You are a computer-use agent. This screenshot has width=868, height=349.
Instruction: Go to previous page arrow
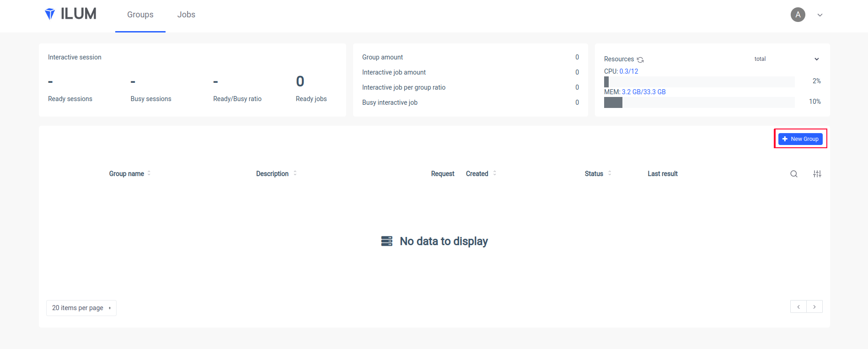[798, 306]
